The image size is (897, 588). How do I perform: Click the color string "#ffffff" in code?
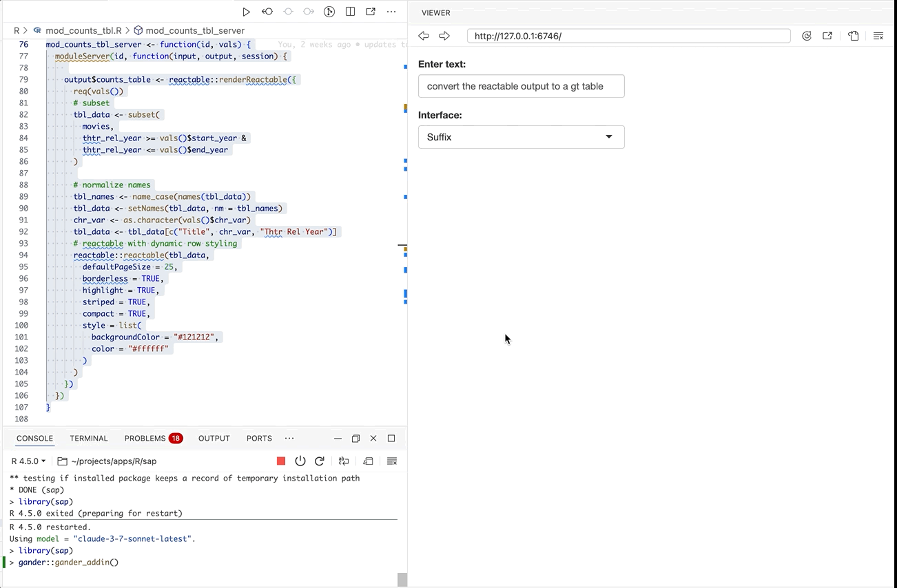point(148,348)
